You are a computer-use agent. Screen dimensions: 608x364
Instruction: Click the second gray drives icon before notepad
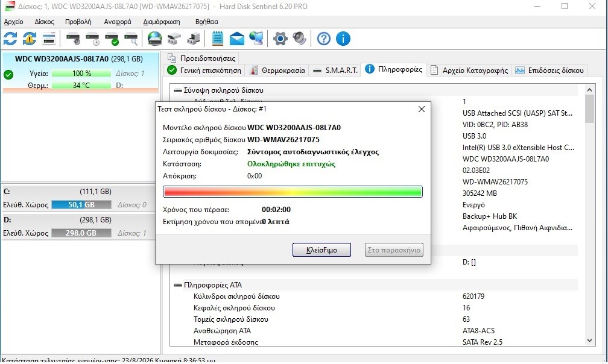coord(194,39)
